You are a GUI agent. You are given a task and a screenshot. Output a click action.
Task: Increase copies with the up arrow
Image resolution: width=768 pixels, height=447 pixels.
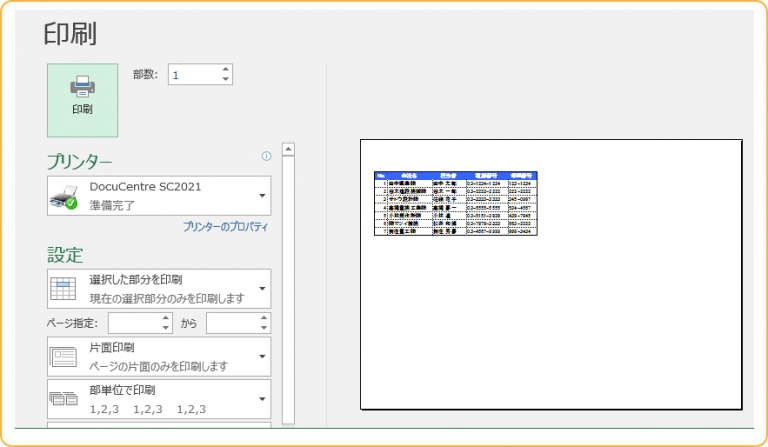[225, 70]
